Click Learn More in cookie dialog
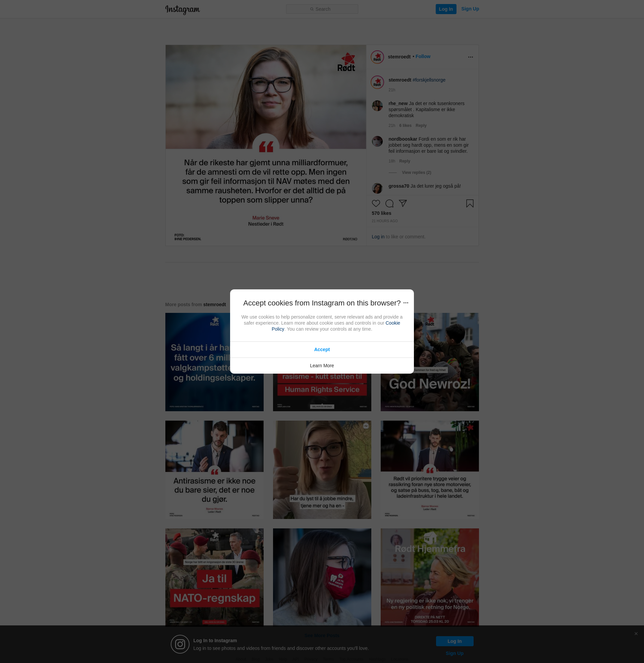 point(322,366)
